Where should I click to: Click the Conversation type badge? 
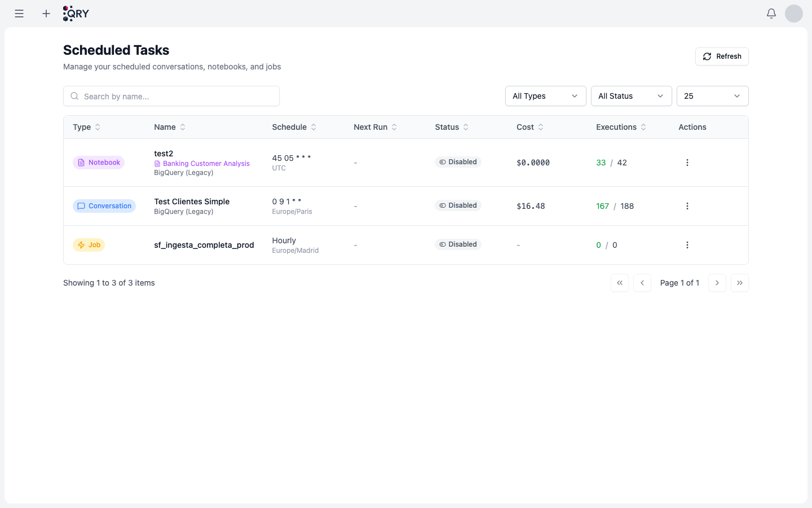tap(104, 206)
